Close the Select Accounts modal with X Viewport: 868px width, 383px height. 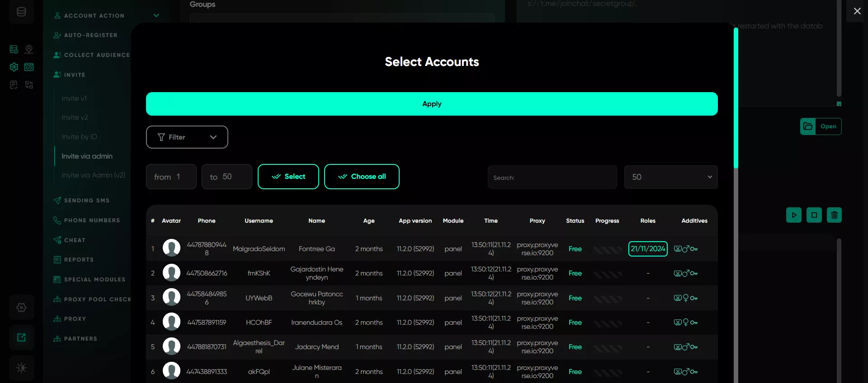click(x=857, y=11)
